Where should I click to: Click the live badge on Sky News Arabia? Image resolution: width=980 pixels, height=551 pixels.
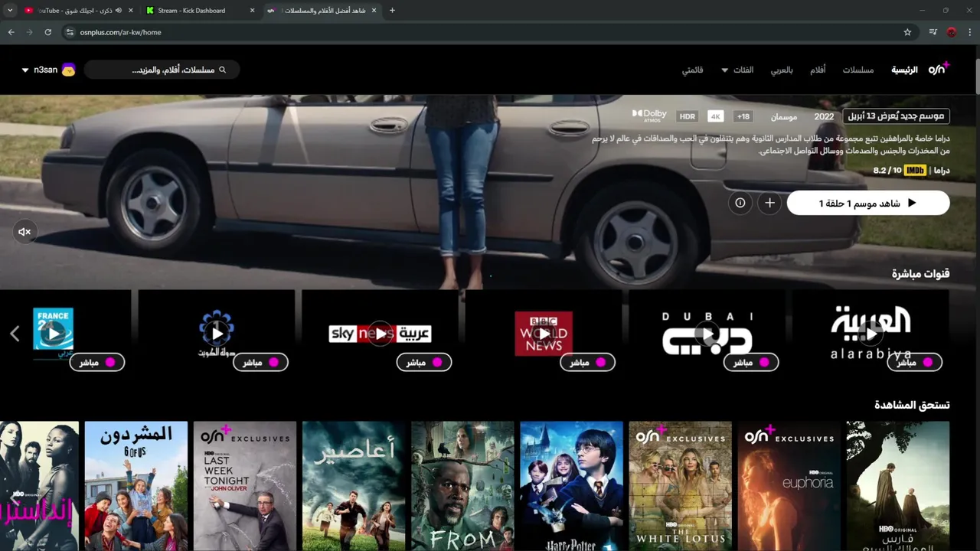424,362
